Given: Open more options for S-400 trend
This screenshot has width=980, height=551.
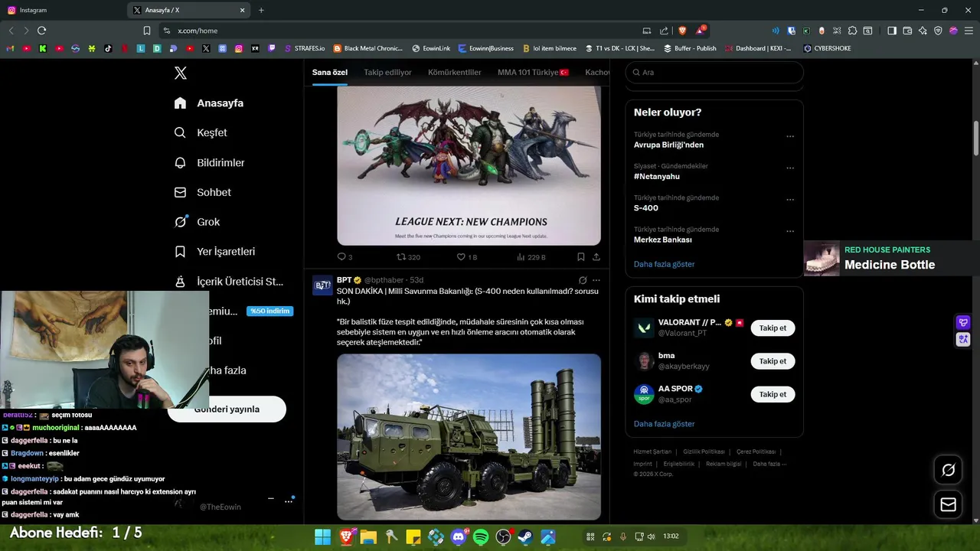Looking at the screenshot, I should 790,200.
